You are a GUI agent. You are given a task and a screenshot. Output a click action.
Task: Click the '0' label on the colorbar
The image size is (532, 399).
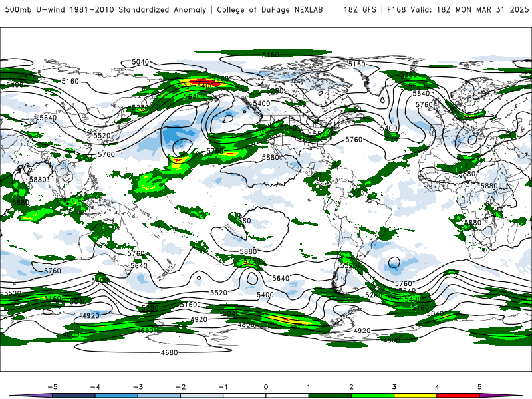tap(265, 387)
